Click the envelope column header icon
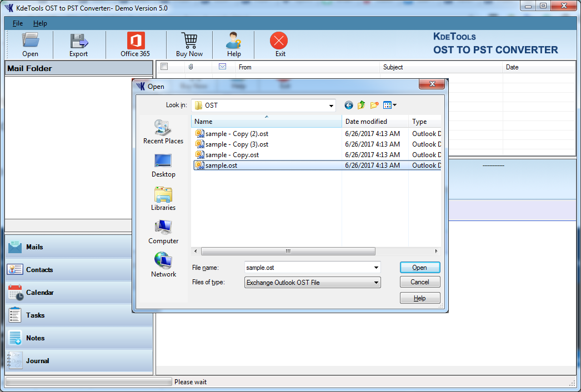Screen dimensions: 581x392 pos(222,67)
